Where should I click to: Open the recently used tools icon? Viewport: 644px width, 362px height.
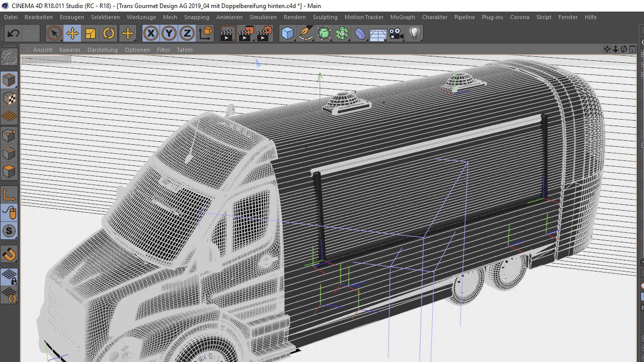128,34
